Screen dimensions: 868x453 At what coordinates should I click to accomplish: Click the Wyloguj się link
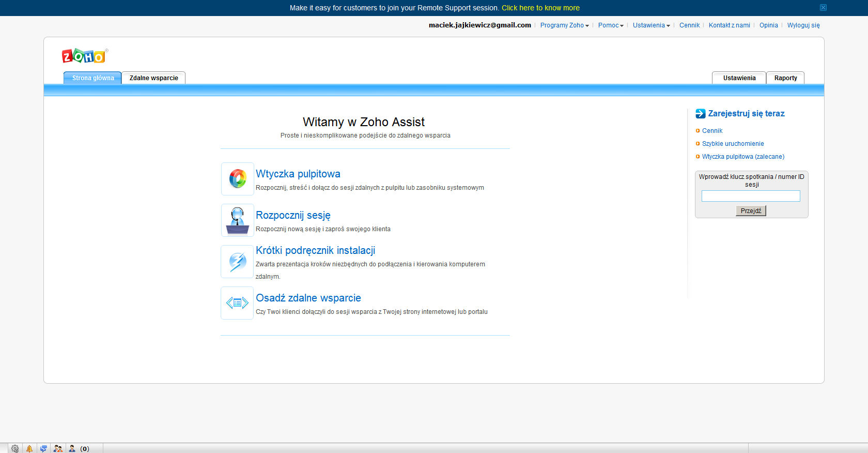click(x=803, y=25)
